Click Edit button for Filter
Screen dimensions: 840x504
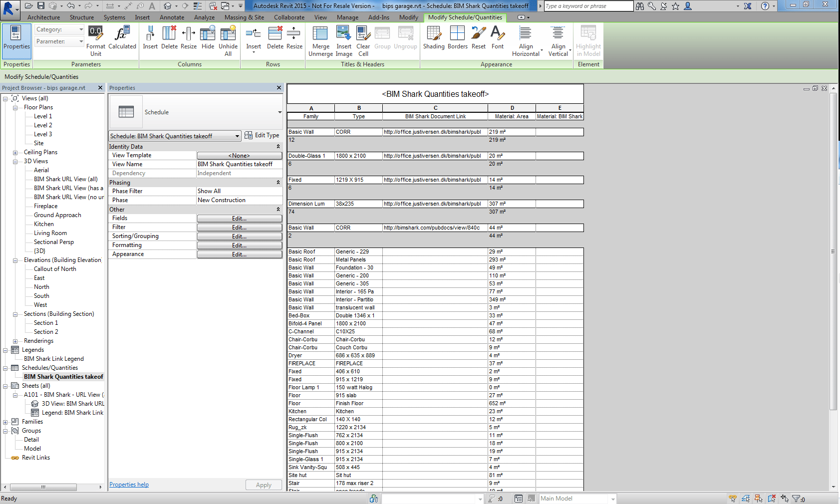(x=240, y=228)
